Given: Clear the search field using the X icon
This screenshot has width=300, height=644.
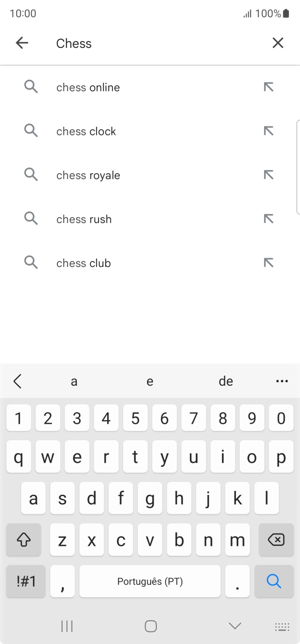Looking at the screenshot, I should tap(278, 43).
